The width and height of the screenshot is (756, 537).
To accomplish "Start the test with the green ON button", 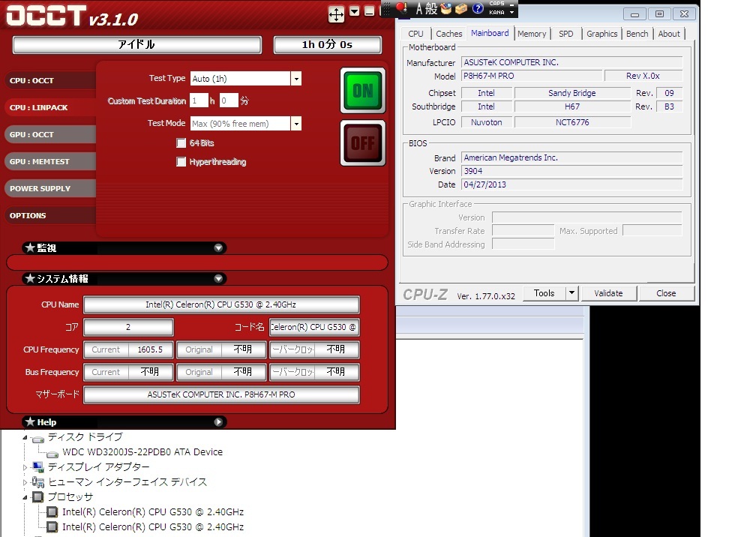I will [362, 90].
